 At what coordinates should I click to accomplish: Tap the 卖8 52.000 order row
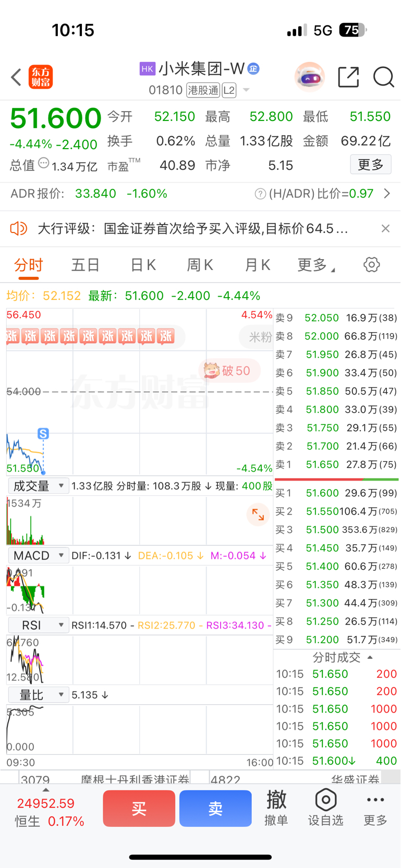[336, 336]
